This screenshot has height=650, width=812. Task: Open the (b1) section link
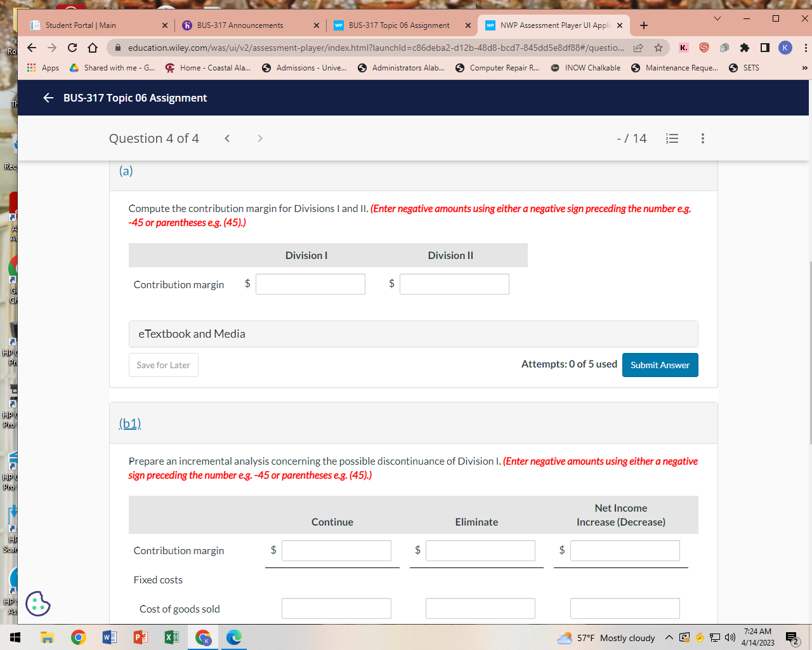(x=129, y=423)
